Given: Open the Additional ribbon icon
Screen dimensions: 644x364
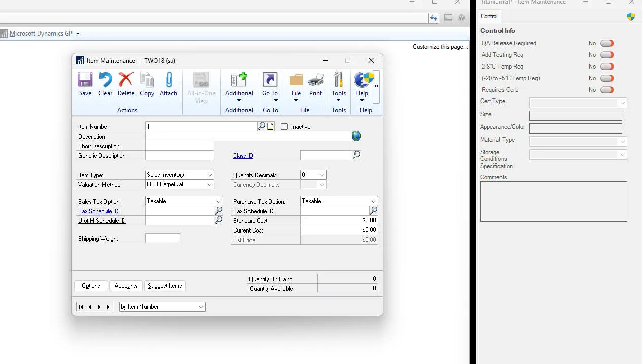Looking at the screenshot, I should coord(239,80).
